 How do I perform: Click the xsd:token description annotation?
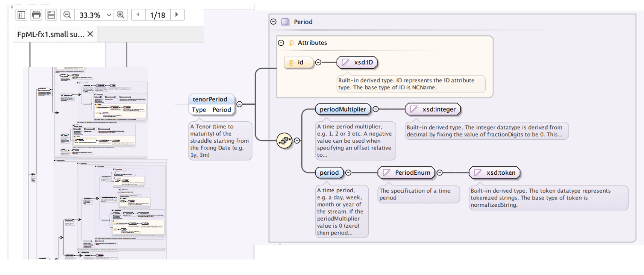[x=548, y=198]
